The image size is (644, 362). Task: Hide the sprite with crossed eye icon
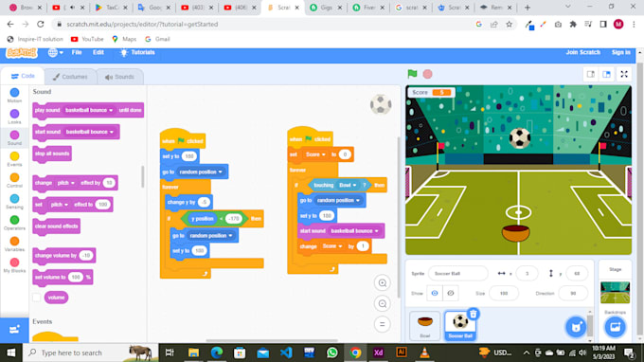(451, 293)
